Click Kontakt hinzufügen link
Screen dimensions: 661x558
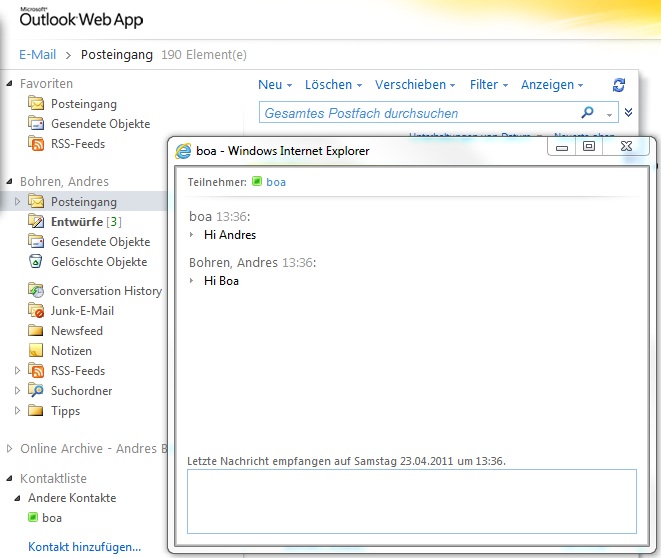point(84,547)
